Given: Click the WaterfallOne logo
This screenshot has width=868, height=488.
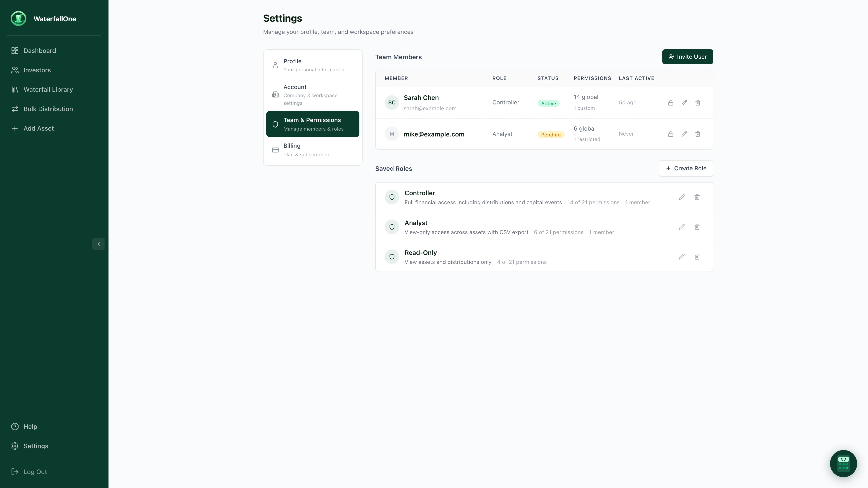Looking at the screenshot, I should (x=19, y=19).
